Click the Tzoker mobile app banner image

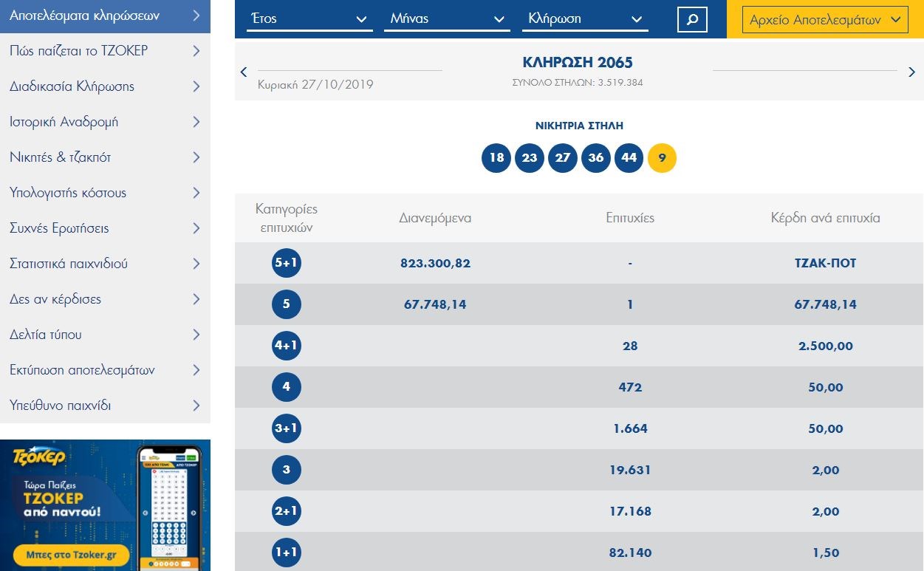(x=105, y=505)
